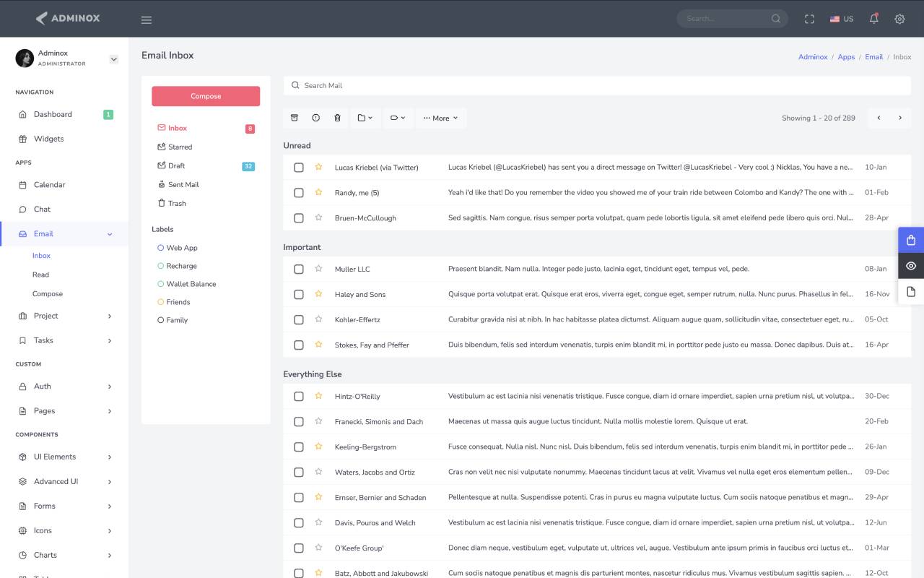This screenshot has height=578, width=924.
Task: Filter by the Family label
Action: 173,320
